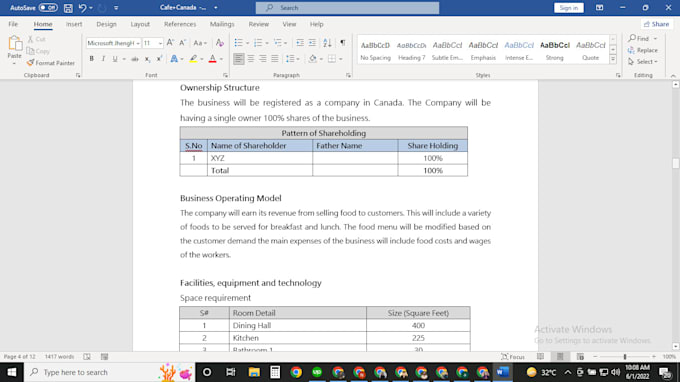This screenshot has height=382, width=680.
Task: Select Print Layout view in status bar
Action: coord(560,356)
